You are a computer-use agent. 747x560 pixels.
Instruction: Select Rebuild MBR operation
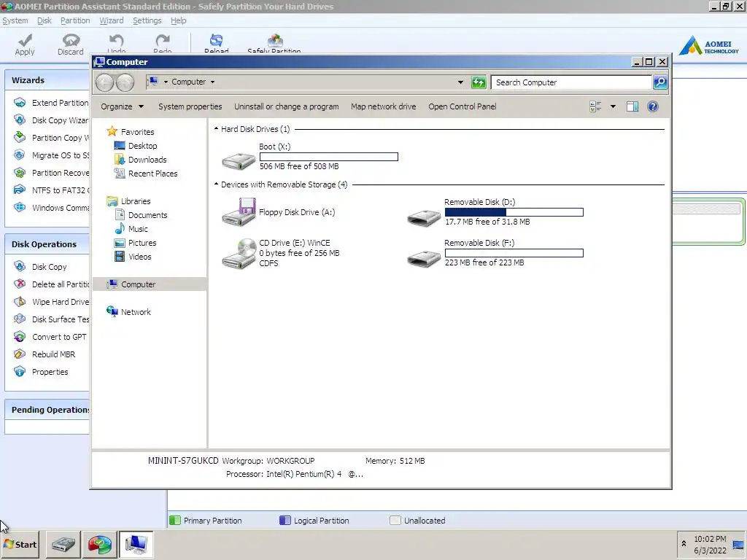pos(44,354)
